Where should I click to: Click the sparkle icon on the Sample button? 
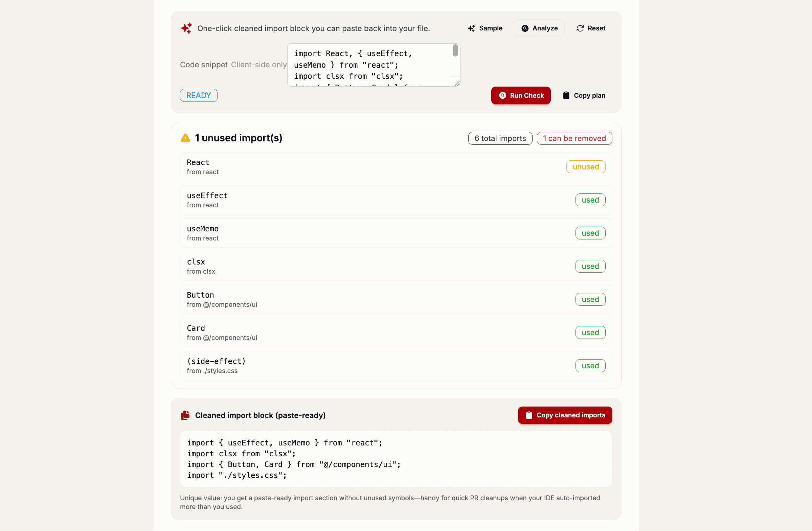coord(472,28)
